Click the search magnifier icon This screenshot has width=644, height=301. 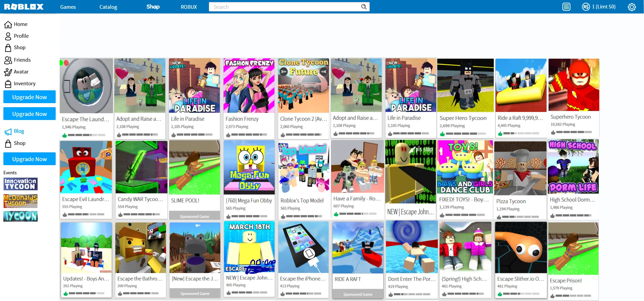point(364,7)
